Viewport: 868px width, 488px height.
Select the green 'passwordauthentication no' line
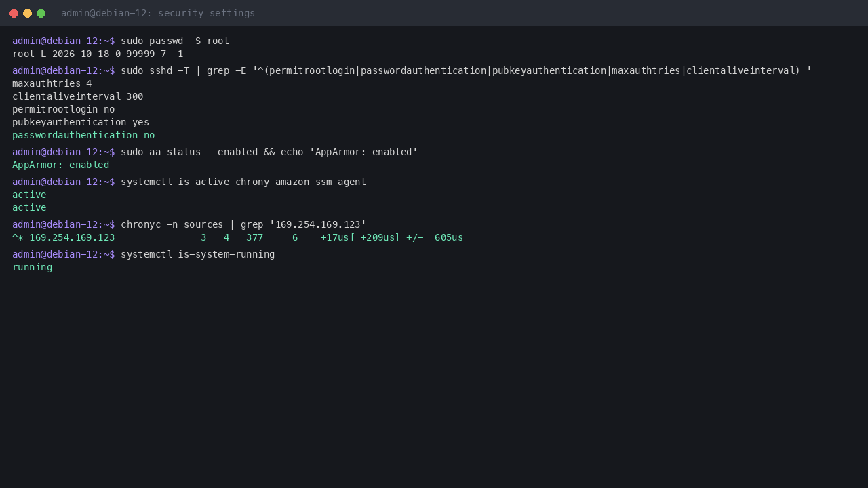pyautogui.click(x=83, y=135)
